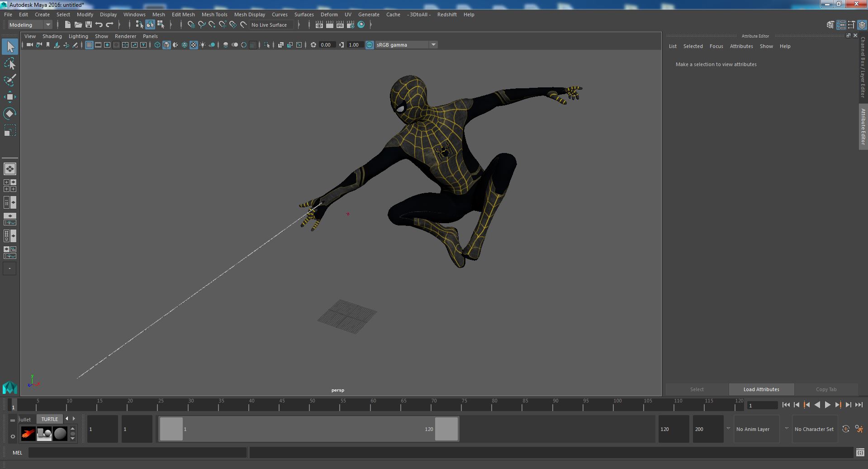
Task: Open the Hypershade round icon
Action: point(361,25)
